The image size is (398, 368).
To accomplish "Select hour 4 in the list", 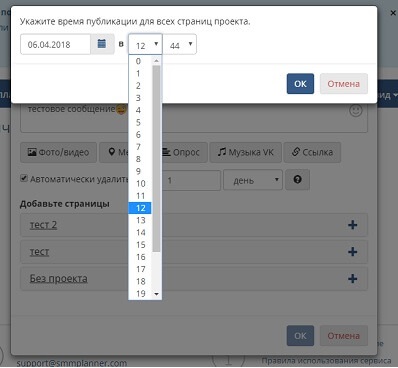I will pyautogui.click(x=140, y=110).
